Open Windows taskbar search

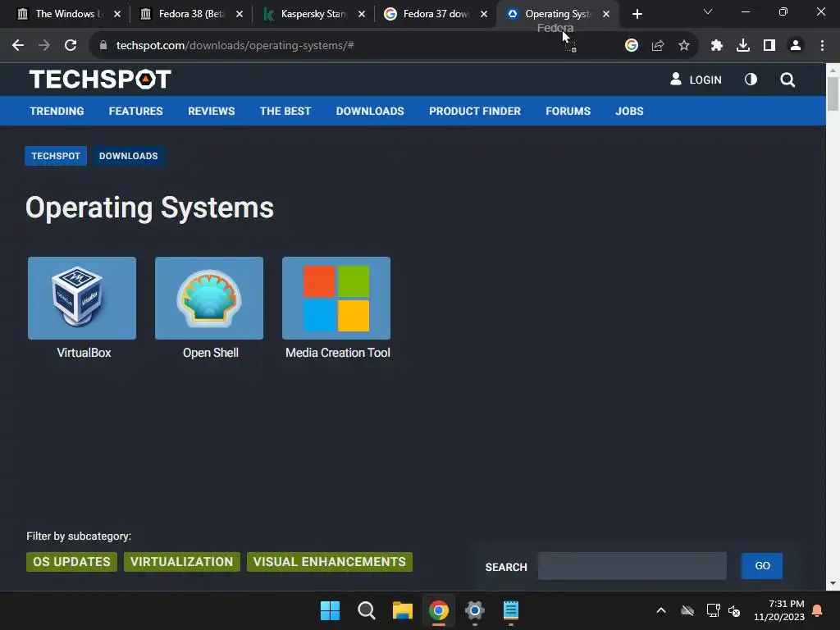click(x=367, y=610)
